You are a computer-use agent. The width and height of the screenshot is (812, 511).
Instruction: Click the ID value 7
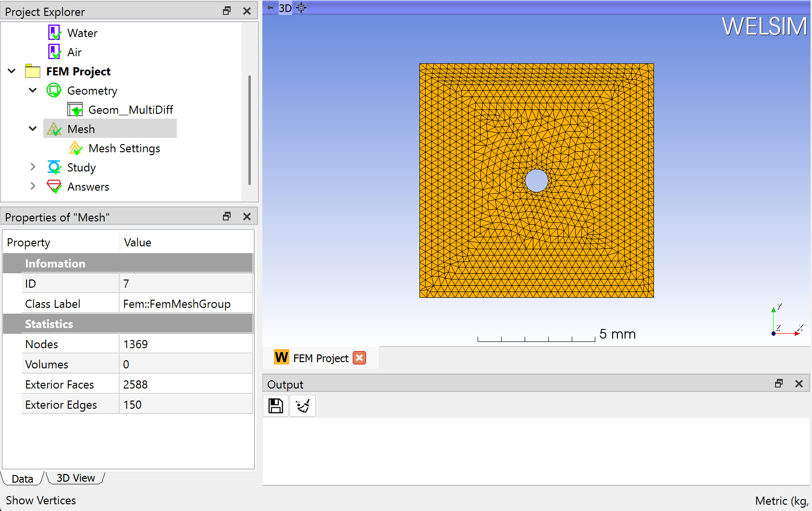coord(186,283)
